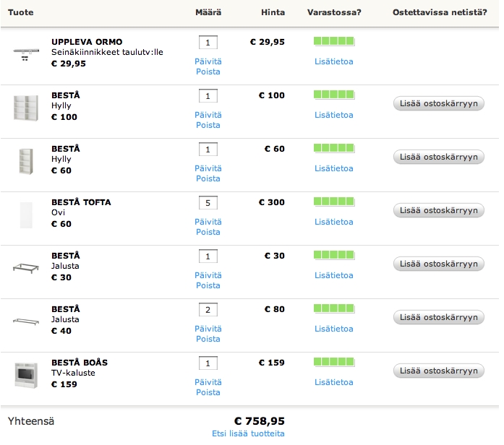
Task: Delete BESTÅ BOÅS with the Poista link
Action: (208, 392)
